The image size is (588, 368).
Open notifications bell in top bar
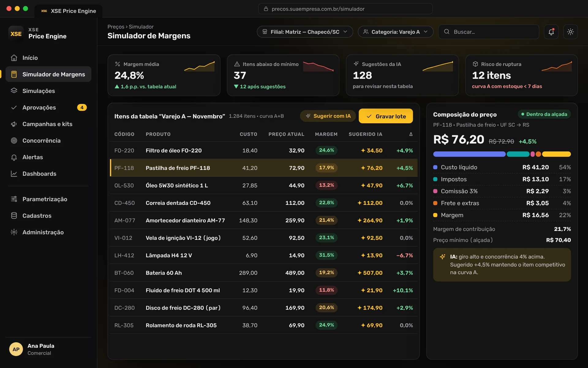click(x=551, y=32)
